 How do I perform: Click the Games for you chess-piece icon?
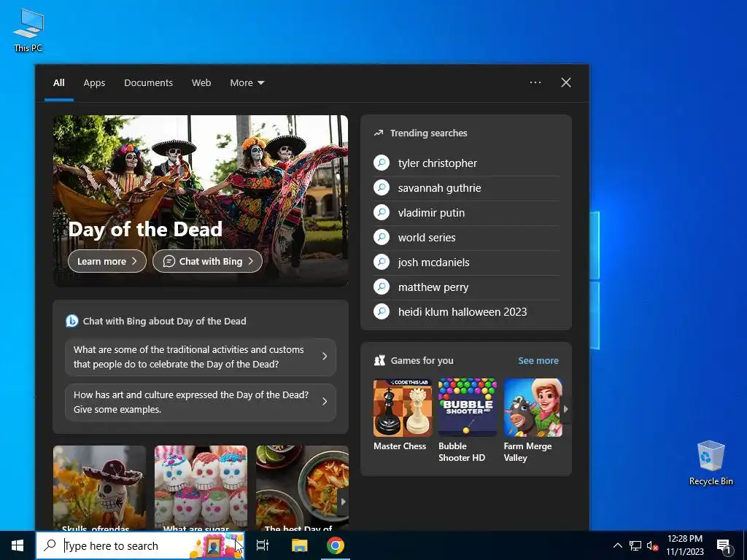(x=379, y=360)
